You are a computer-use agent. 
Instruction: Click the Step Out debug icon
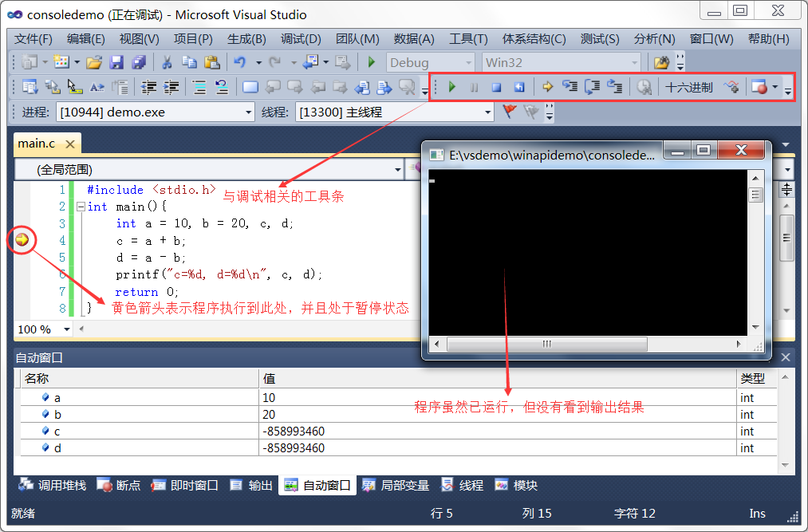[614, 88]
